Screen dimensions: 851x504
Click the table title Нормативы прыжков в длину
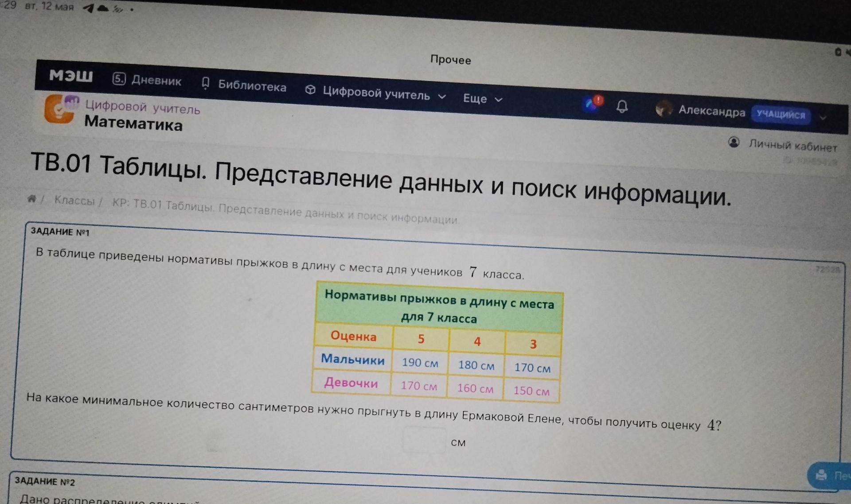point(439,307)
